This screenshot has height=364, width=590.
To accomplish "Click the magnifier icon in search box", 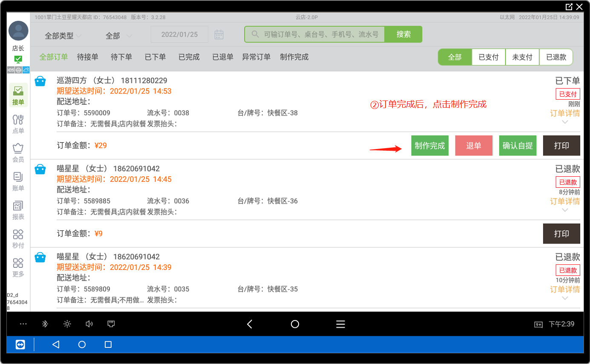I will pyautogui.click(x=255, y=34).
